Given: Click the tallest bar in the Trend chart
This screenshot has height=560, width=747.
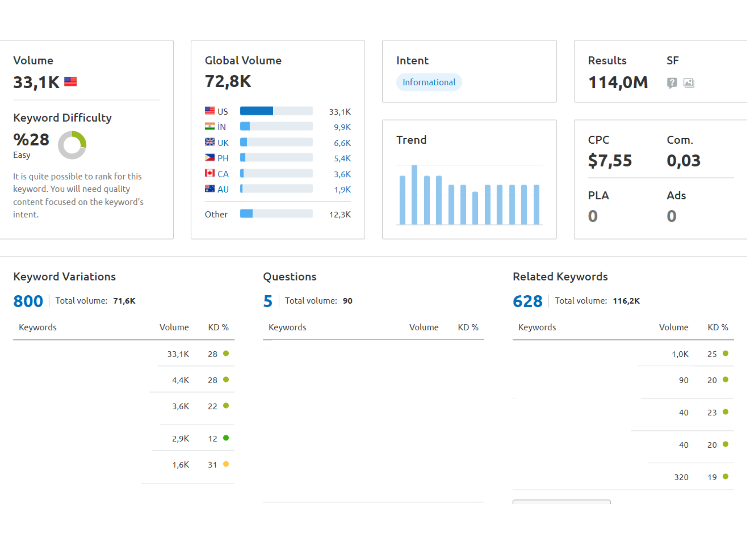Looking at the screenshot, I should pos(414,195).
